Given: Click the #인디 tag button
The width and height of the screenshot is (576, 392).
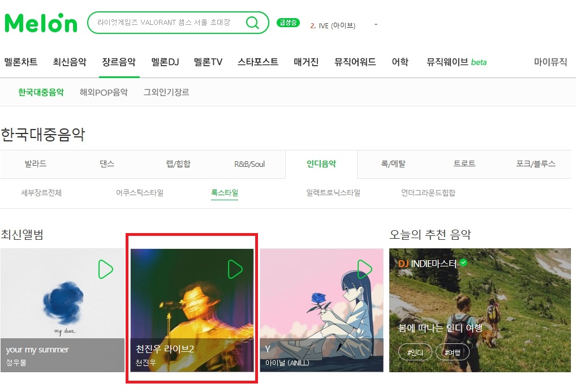Looking at the screenshot, I should pos(415,352).
